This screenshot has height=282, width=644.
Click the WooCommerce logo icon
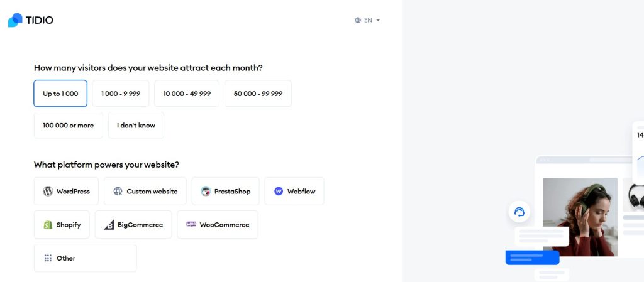191,224
